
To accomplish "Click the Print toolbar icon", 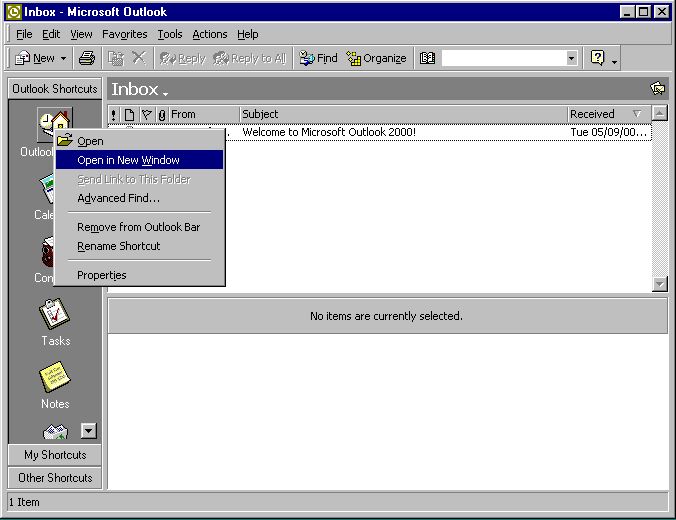I will pos(87,58).
